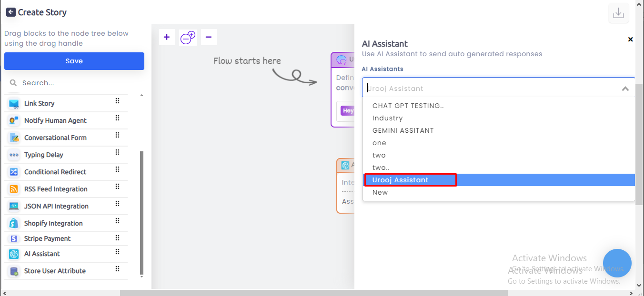The height and width of the screenshot is (296, 644).
Task: Click the Link Story block icon
Action: click(x=14, y=103)
